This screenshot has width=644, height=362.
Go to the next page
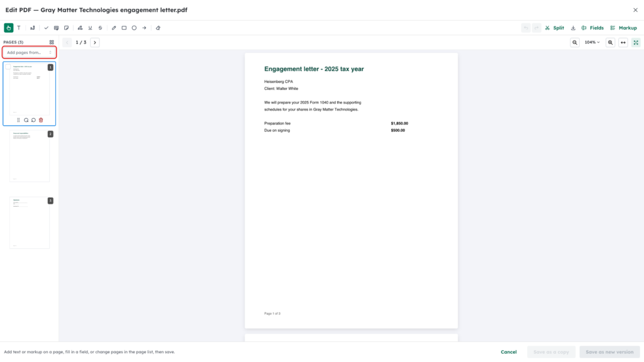[95, 42]
